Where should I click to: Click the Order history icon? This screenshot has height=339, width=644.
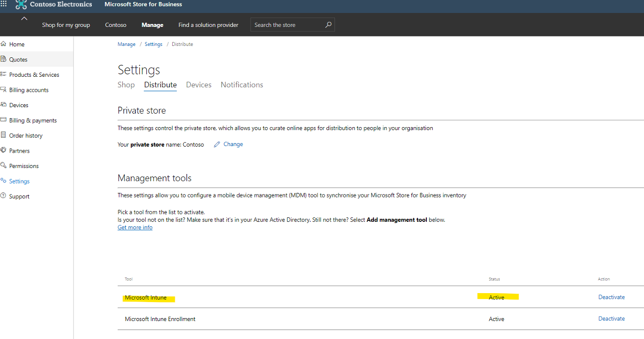[x=3, y=135]
